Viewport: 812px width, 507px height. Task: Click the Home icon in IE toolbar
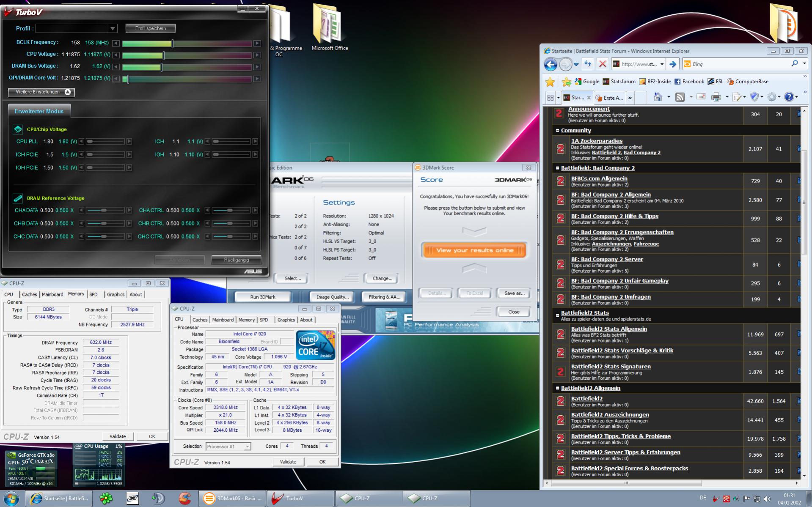(658, 97)
